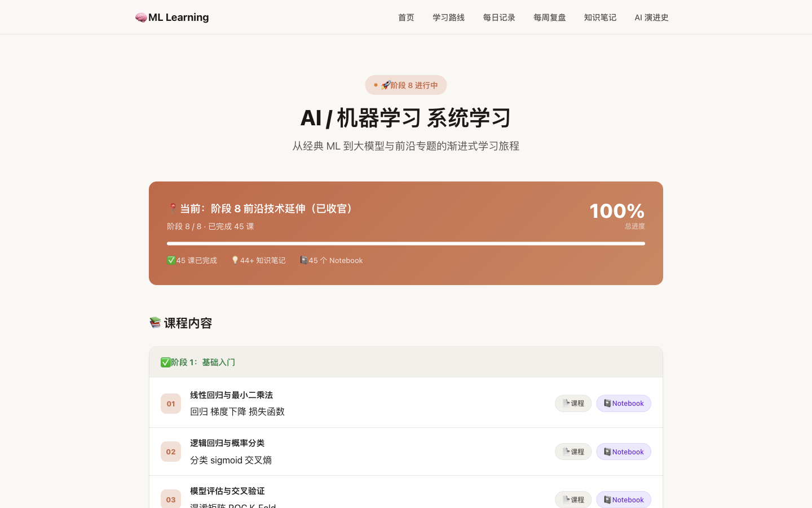Click lesson number 02 badge

click(171, 452)
